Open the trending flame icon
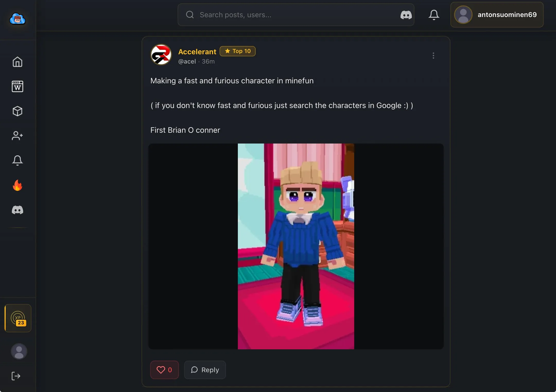 pos(18,185)
